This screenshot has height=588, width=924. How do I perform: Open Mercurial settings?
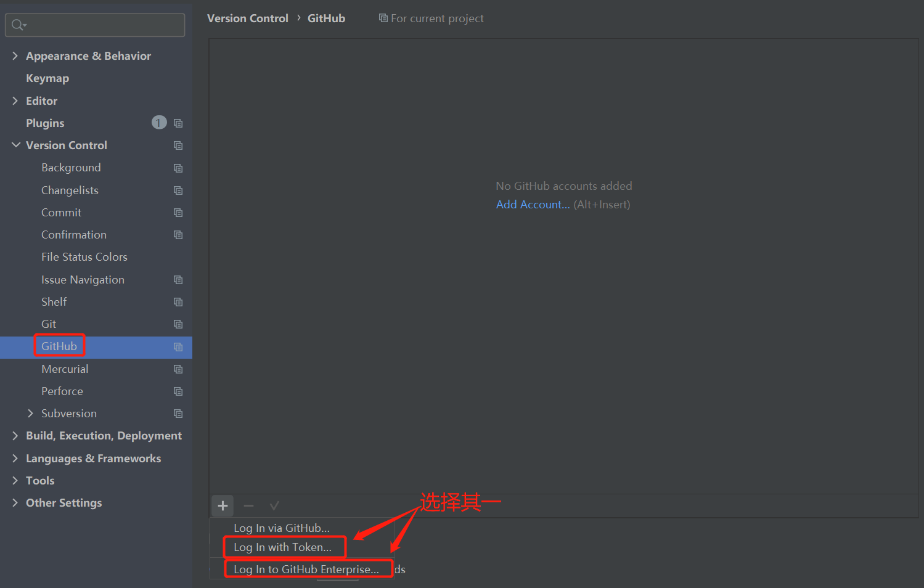pos(65,369)
